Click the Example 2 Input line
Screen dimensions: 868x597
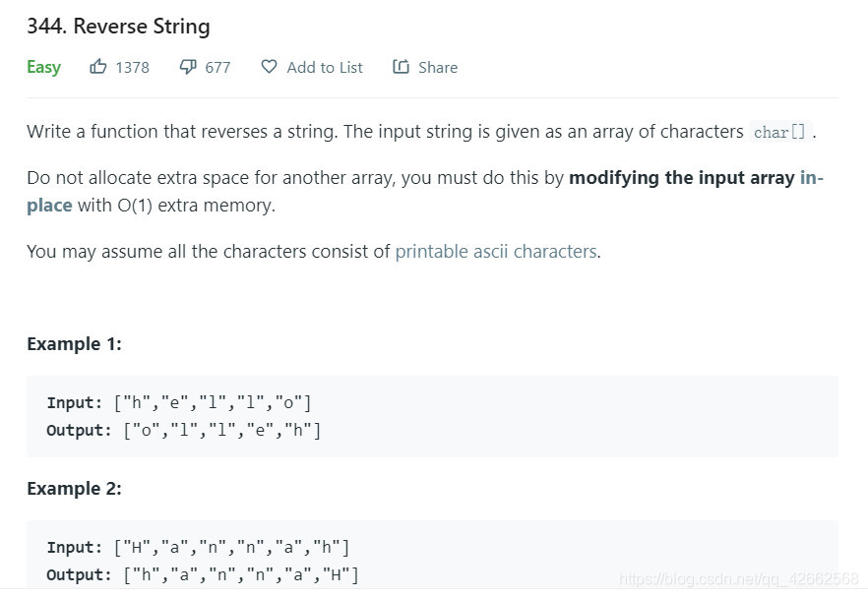197,547
